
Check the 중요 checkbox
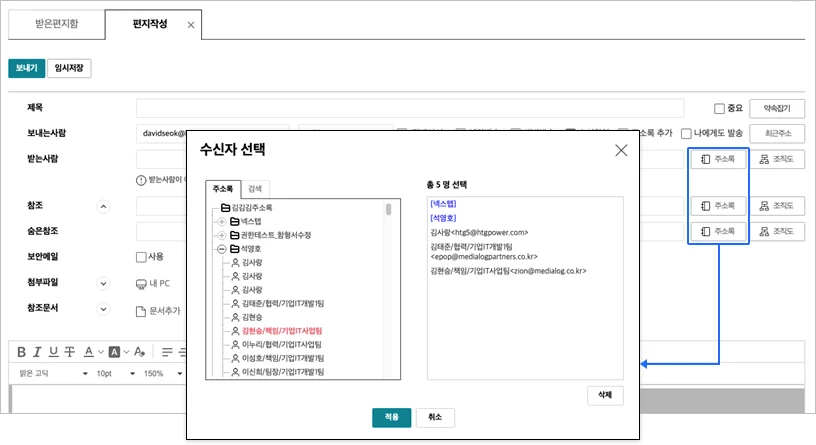point(719,109)
